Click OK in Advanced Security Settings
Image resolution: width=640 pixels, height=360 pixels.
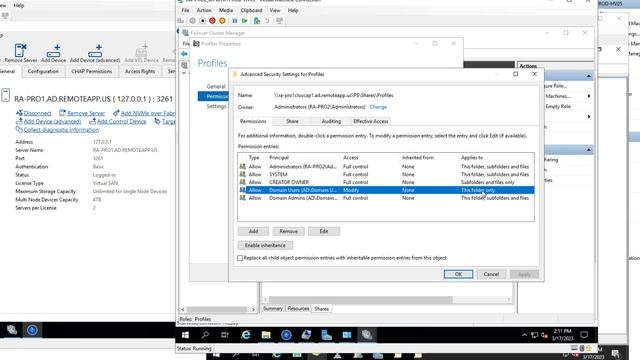(x=458, y=274)
